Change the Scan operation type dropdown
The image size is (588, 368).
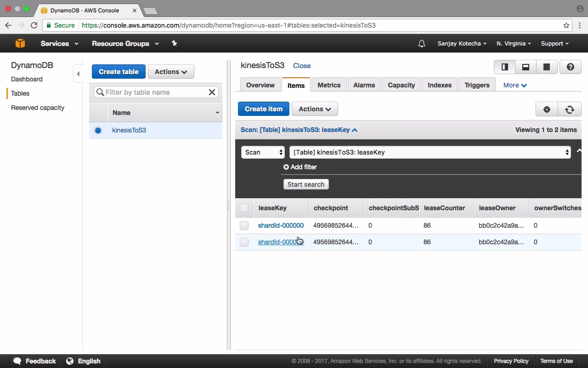point(263,152)
